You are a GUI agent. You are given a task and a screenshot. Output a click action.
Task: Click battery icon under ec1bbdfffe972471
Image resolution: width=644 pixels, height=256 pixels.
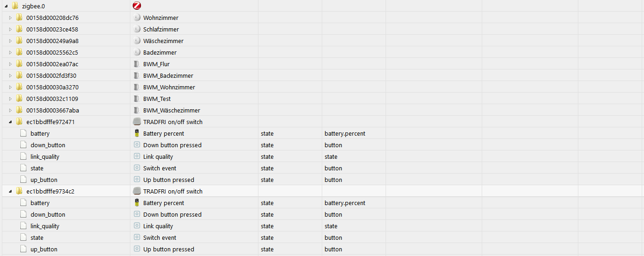(136, 133)
